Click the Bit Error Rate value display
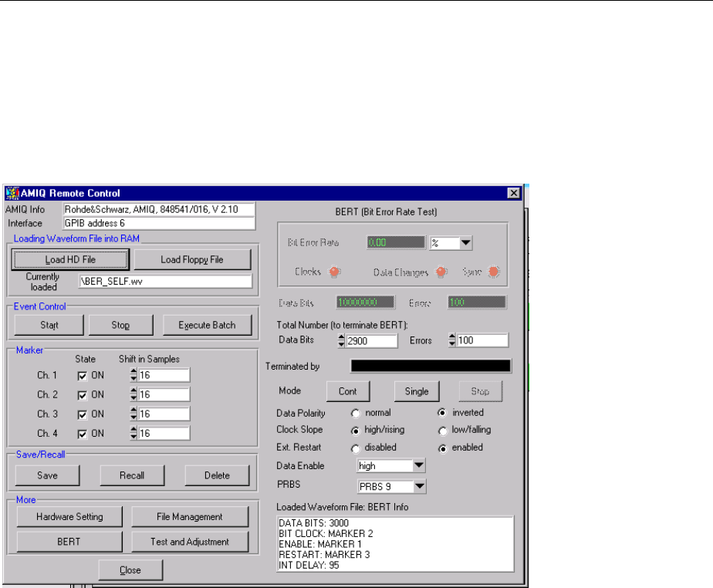The width and height of the screenshot is (713, 588). pyautogui.click(x=396, y=242)
